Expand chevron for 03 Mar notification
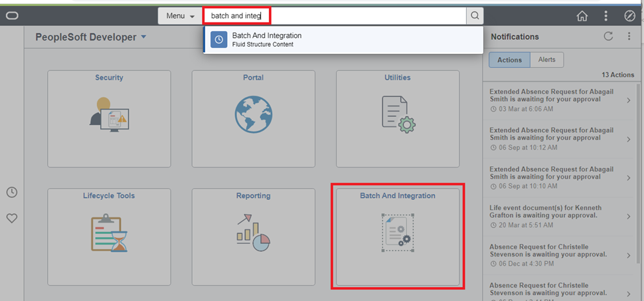 (x=629, y=100)
